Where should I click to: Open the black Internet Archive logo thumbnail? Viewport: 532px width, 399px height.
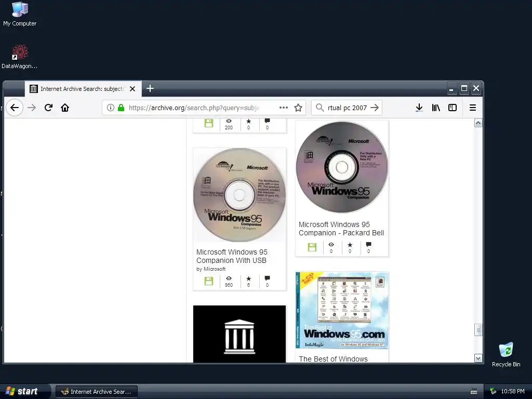[x=239, y=334]
